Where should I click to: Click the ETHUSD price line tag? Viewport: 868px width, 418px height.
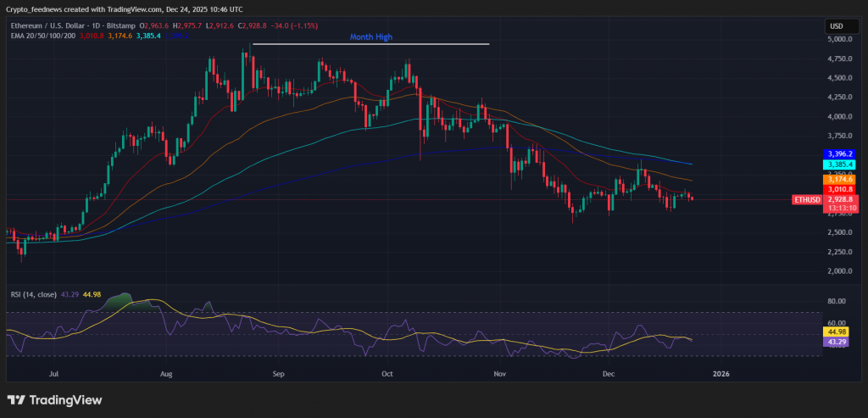(x=806, y=200)
